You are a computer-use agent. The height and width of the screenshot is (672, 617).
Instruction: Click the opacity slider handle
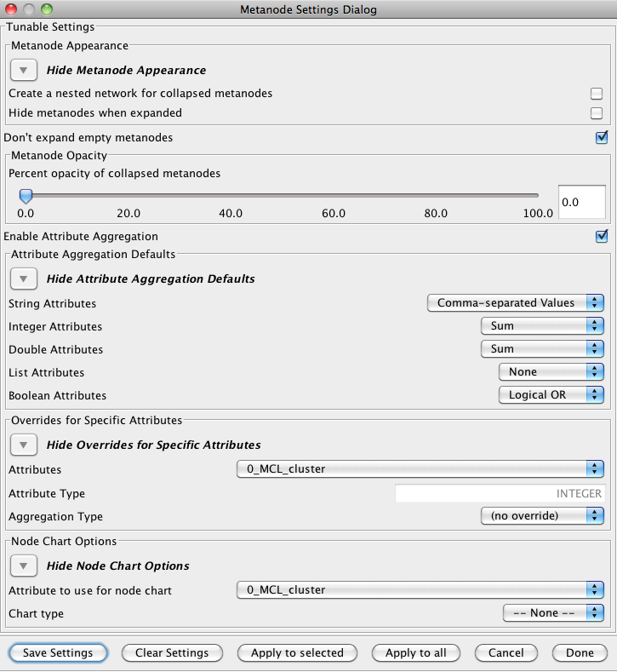[x=26, y=196]
